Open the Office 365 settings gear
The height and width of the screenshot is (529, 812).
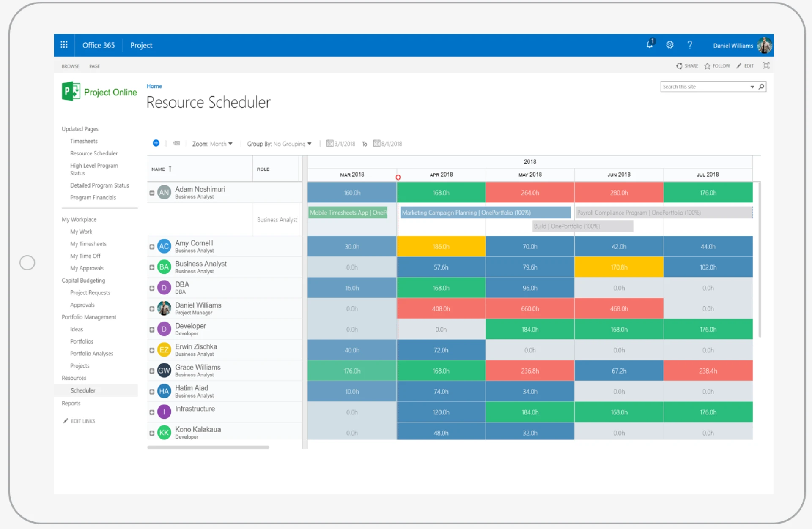(x=669, y=45)
